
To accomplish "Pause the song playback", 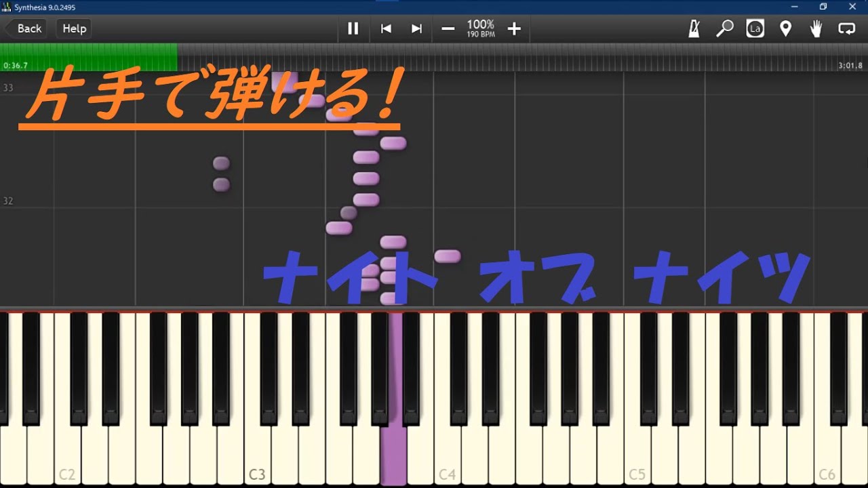I will coord(353,28).
